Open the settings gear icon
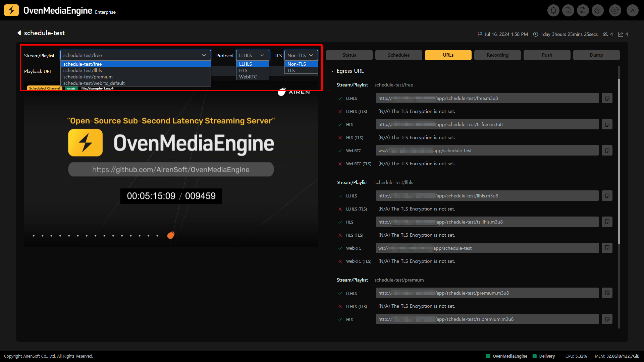 click(598, 10)
